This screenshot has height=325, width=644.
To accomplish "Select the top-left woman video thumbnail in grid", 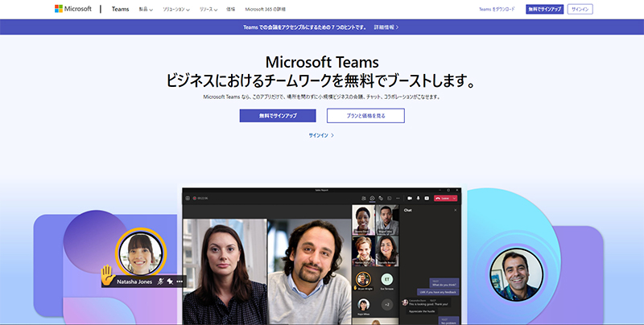I will click(x=364, y=220).
